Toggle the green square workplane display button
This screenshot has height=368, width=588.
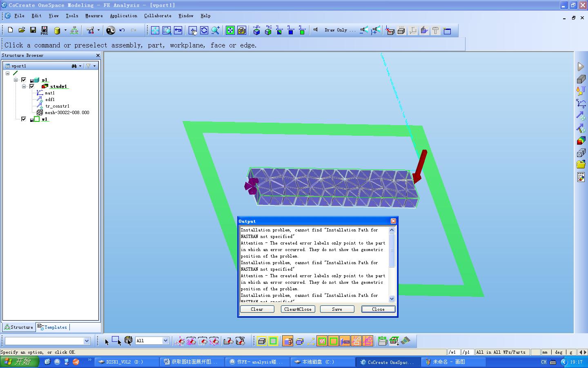(x=273, y=341)
